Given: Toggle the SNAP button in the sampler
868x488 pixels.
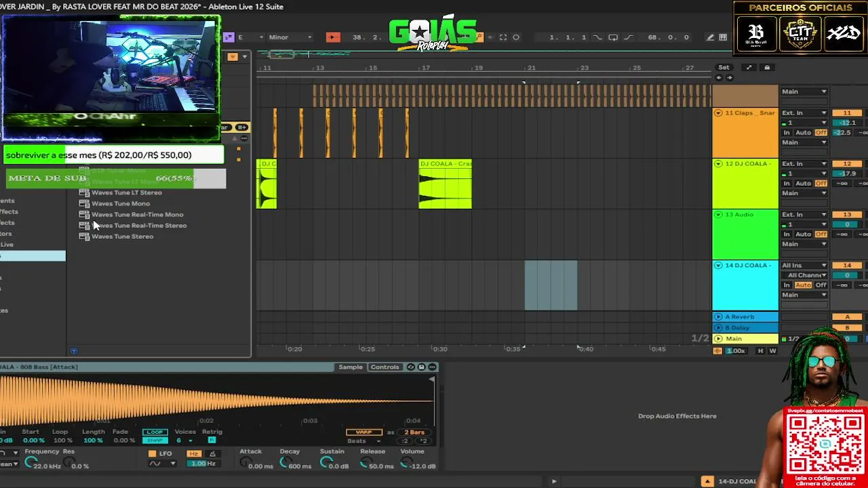Looking at the screenshot, I should 155,441.
